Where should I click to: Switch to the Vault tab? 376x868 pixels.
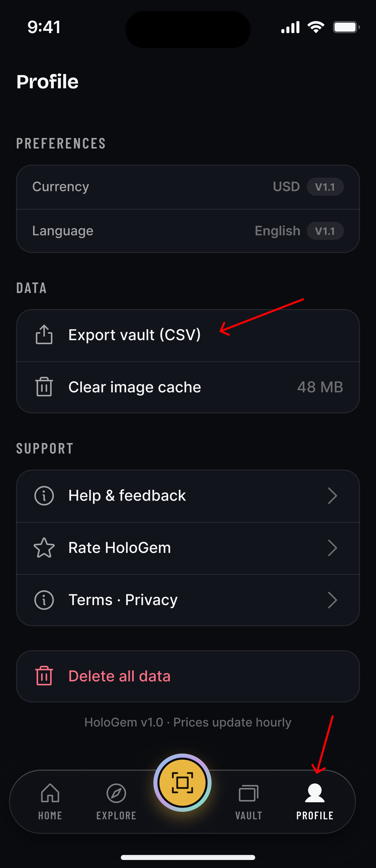[248, 802]
